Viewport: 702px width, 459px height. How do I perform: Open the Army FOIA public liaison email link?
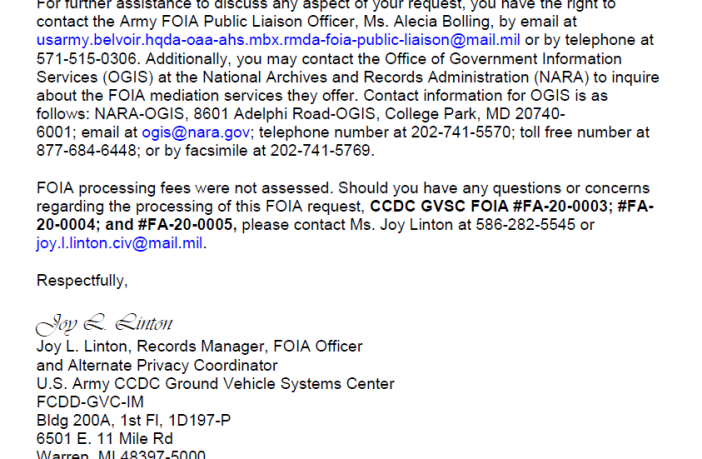point(278,40)
